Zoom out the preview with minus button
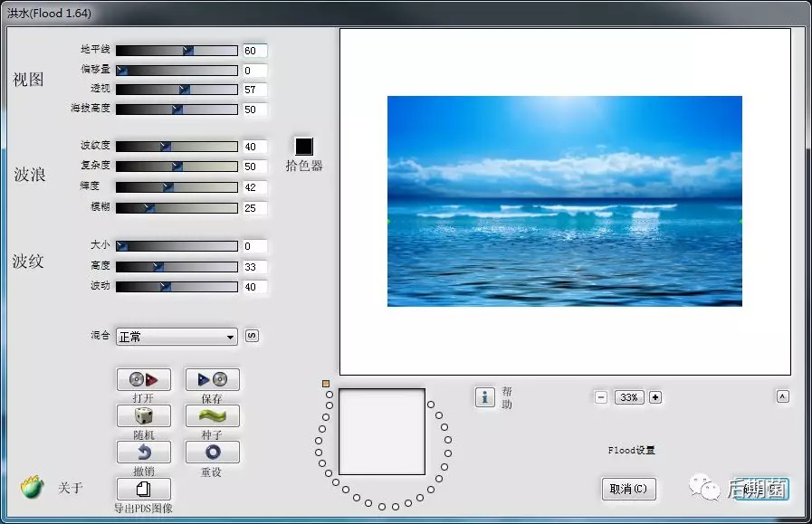 601,396
